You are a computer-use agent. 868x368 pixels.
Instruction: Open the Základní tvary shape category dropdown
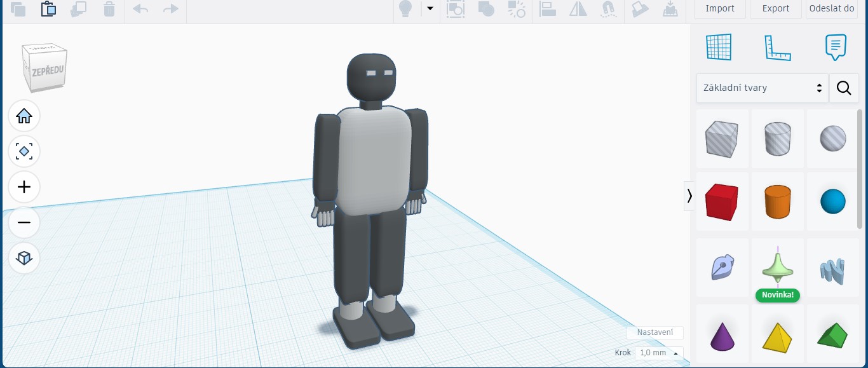point(763,88)
